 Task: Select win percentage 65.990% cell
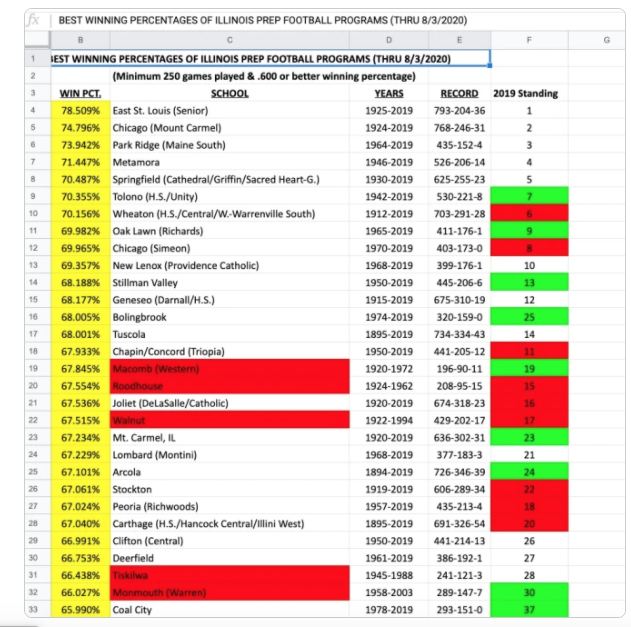(x=80, y=609)
